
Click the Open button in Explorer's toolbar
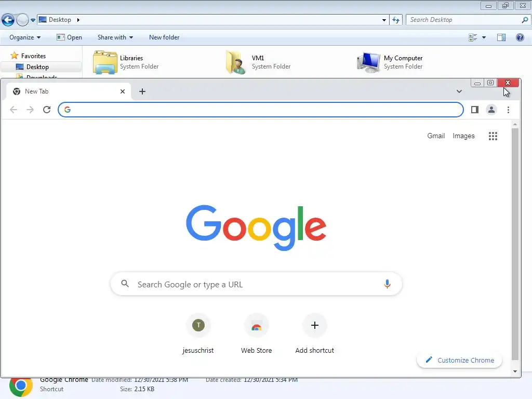click(x=69, y=37)
